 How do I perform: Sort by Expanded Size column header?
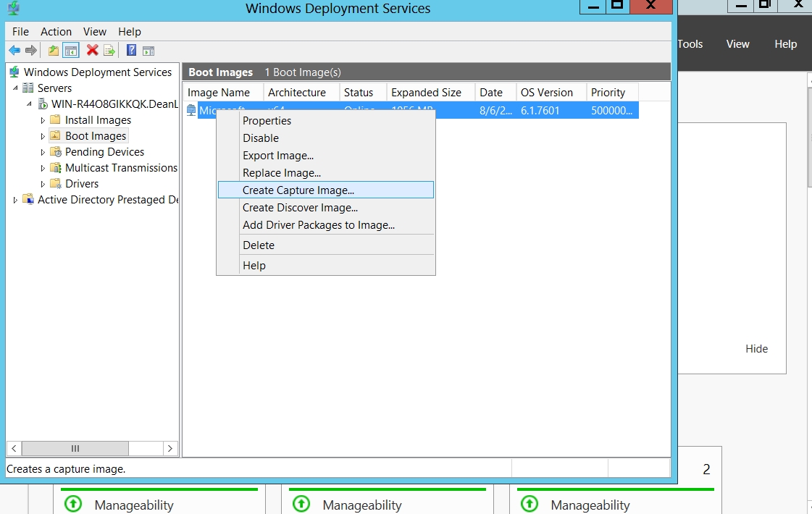click(x=426, y=93)
